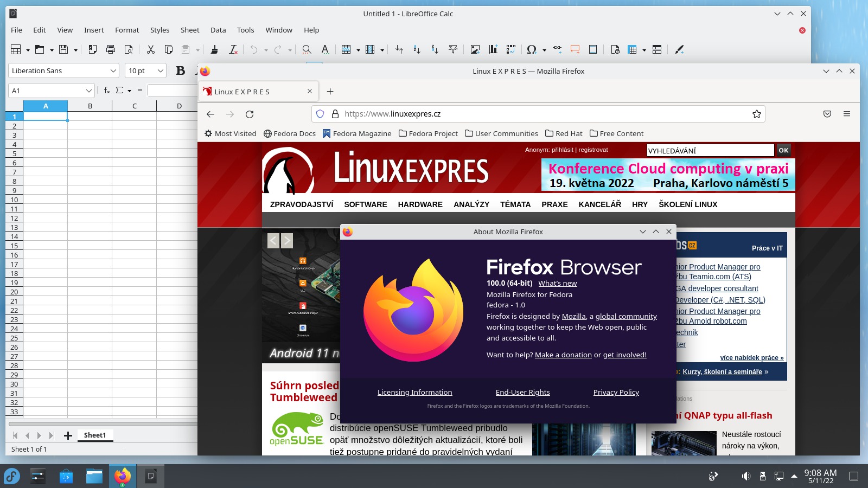Open the Format menu in Calc
This screenshot has height=488, width=868.
point(127,30)
